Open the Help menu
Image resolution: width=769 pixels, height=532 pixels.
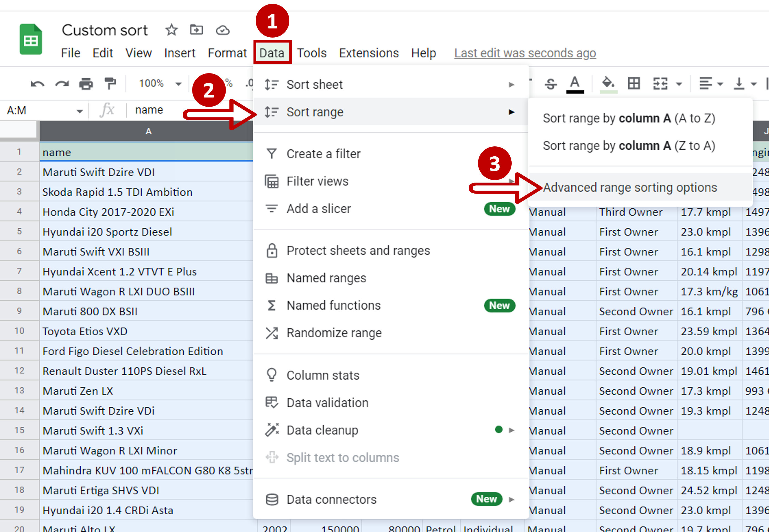click(424, 53)
